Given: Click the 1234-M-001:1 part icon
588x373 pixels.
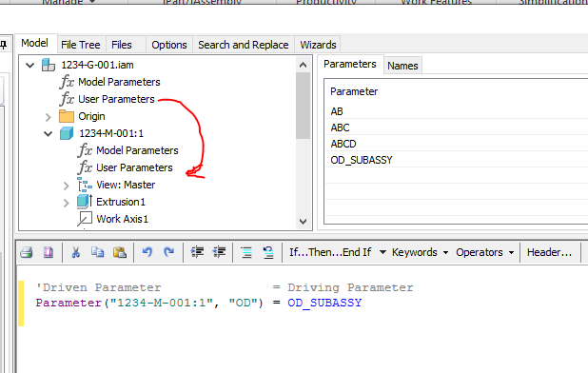Looking at the screenshot, I should [x=67, y=133].
